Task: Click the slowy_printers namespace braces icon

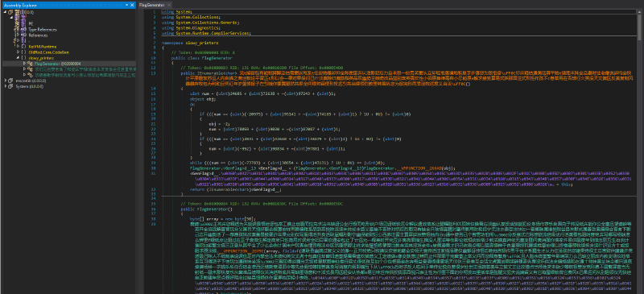Action: coord(23,58)
